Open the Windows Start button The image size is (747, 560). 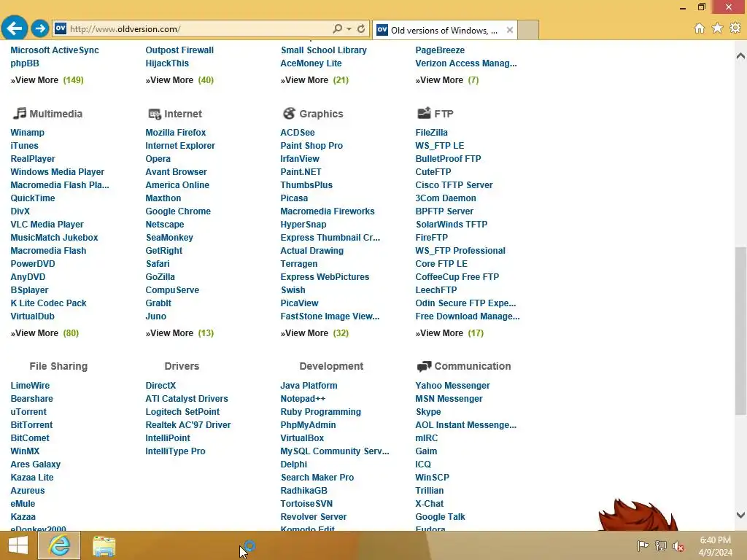click(x=18, y=545)
